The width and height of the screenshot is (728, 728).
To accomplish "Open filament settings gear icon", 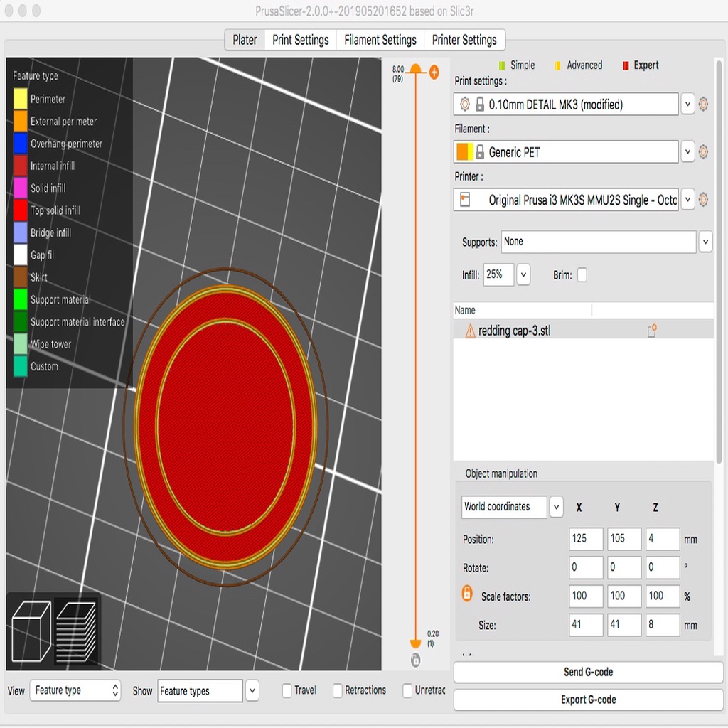I will pos(703,152).
